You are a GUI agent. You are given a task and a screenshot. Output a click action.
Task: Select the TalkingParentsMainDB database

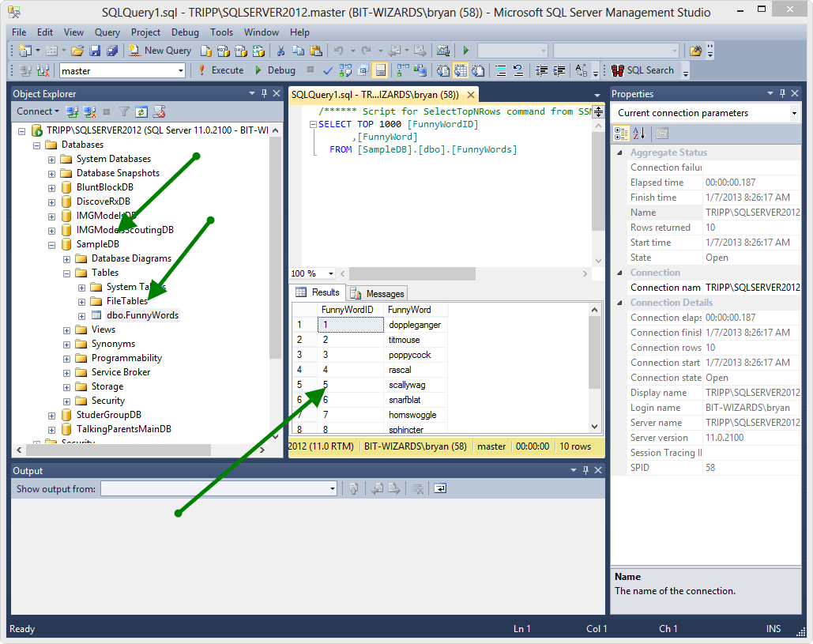(x=123, y=429)
